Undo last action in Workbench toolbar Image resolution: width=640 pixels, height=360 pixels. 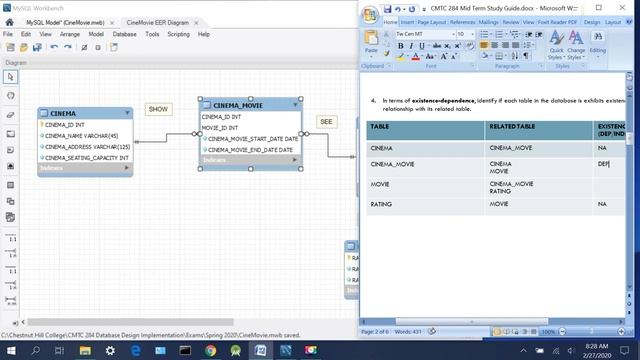[54, 47]
